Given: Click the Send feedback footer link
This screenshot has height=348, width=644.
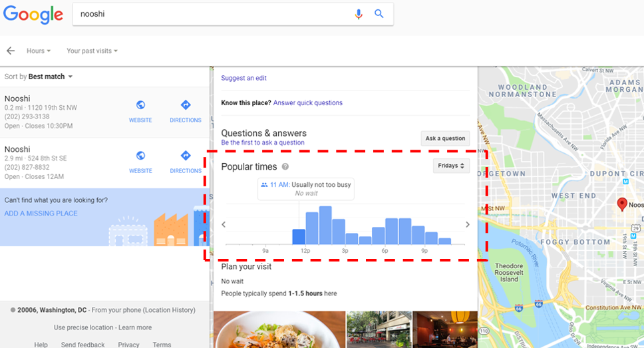Looking at the screenshot, I should tap(82, 345).
